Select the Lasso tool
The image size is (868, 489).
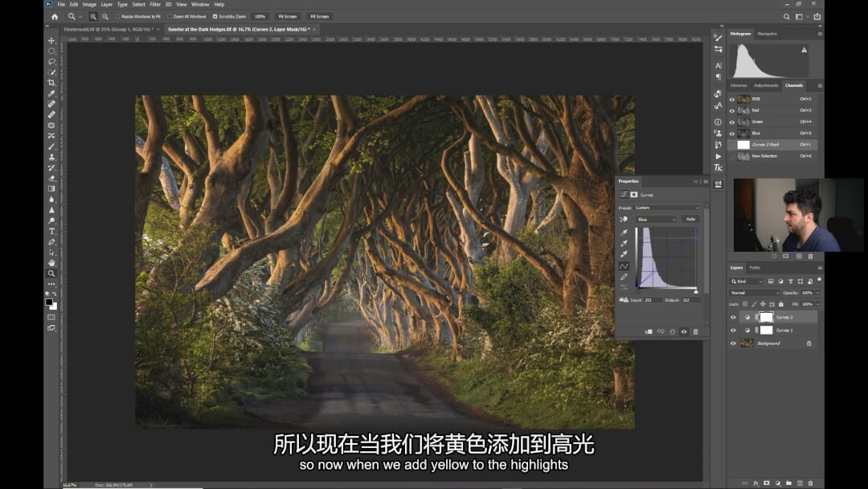coord(51,61)
